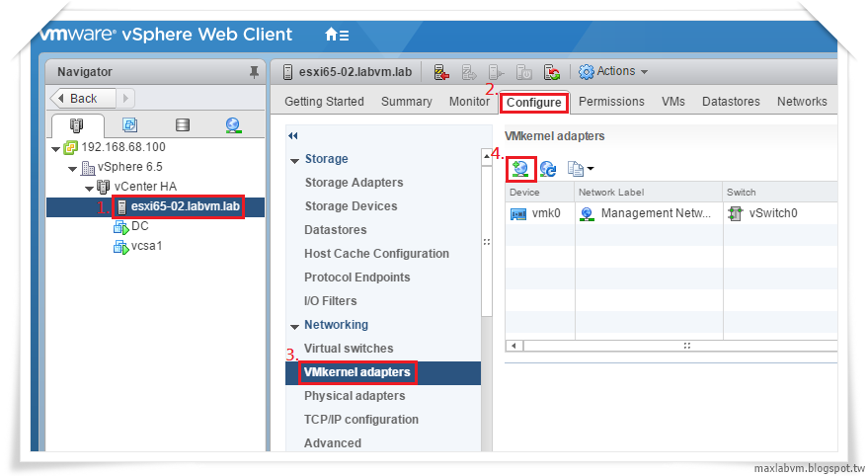Pin the Navigator panel

254,72
